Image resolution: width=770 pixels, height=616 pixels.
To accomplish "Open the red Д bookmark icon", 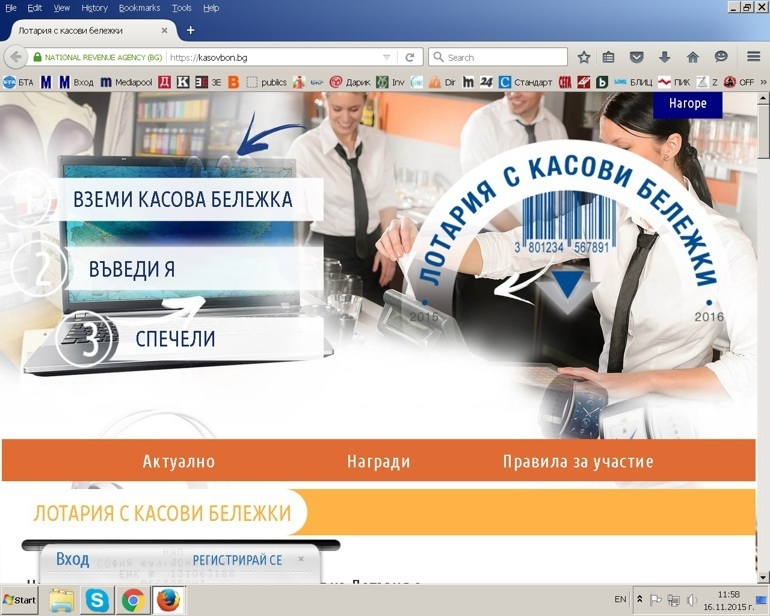I will pyautogui.click(x=164, y=83).
